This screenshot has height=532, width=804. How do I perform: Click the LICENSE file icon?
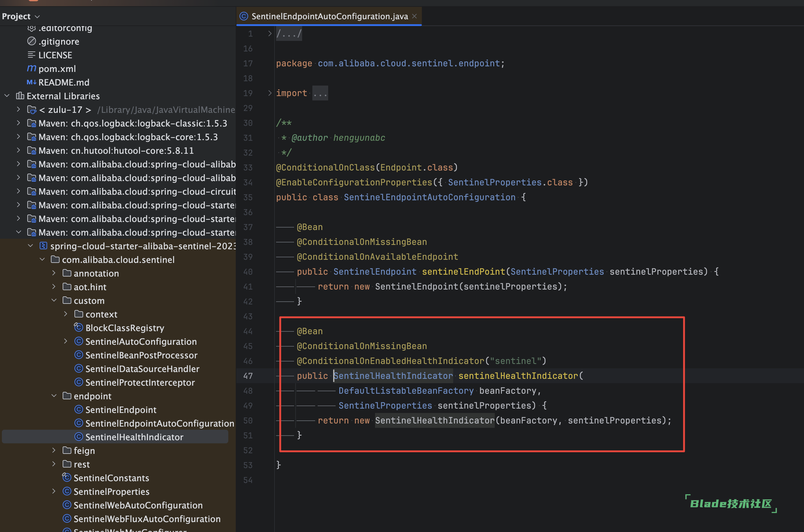pos(32,55)
